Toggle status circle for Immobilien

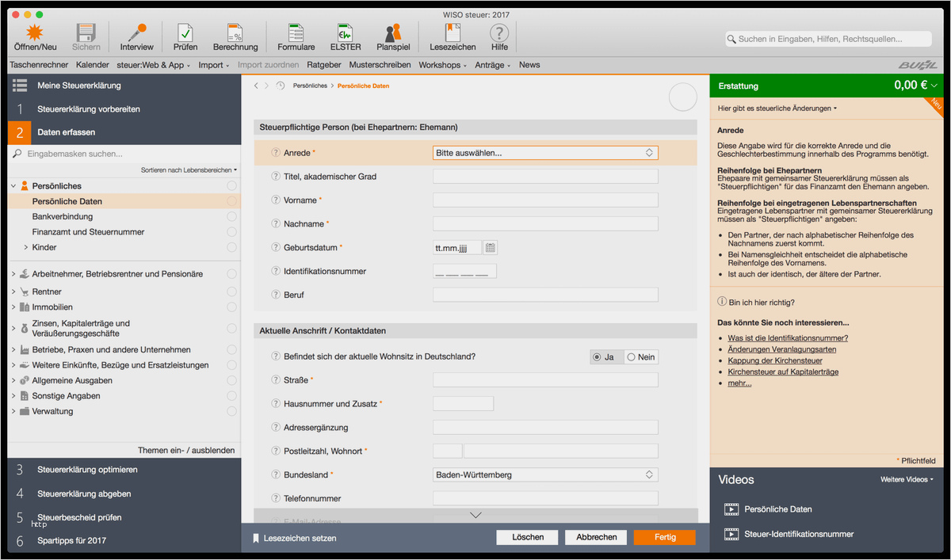click(231, 307)
